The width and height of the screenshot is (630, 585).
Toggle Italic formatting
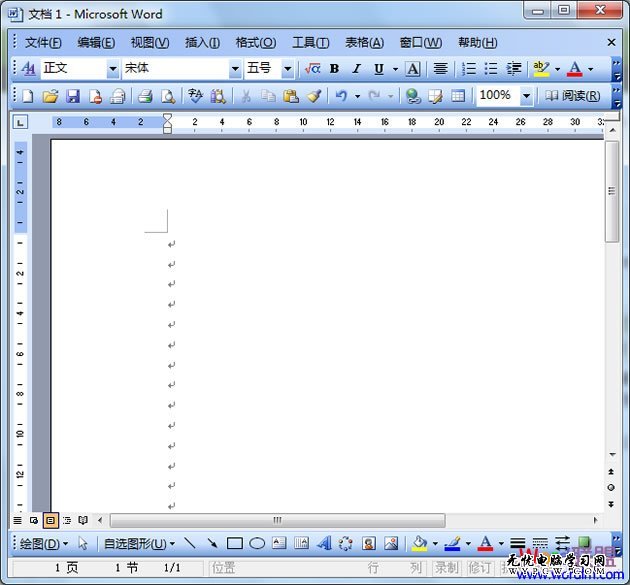tap(356, 69)
